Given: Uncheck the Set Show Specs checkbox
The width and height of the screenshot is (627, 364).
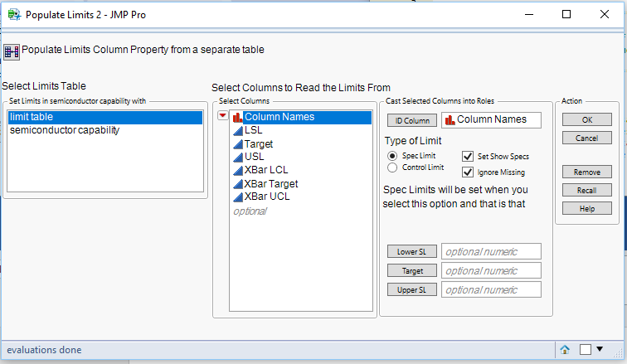Looking at the screenshot, I should (468, 156).
